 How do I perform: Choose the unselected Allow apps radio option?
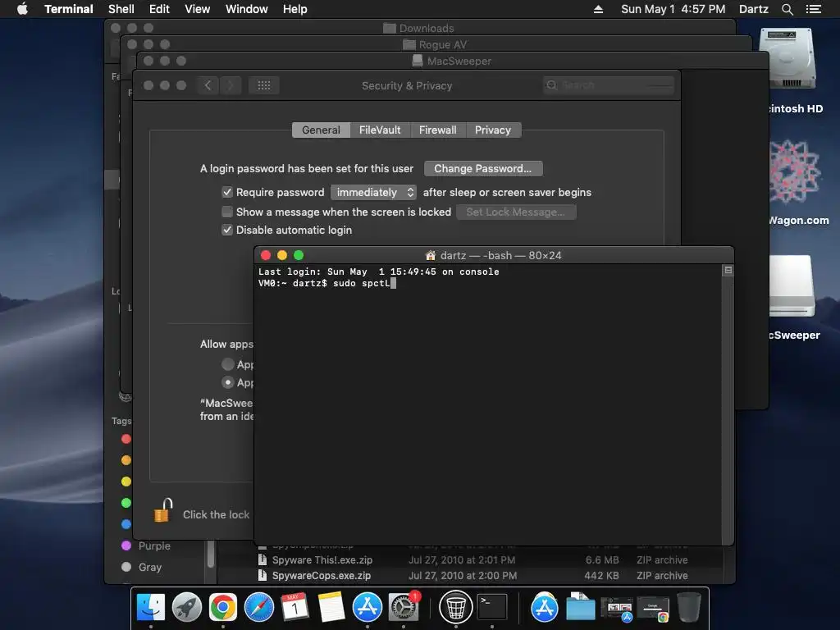click(x=228, y=364)
